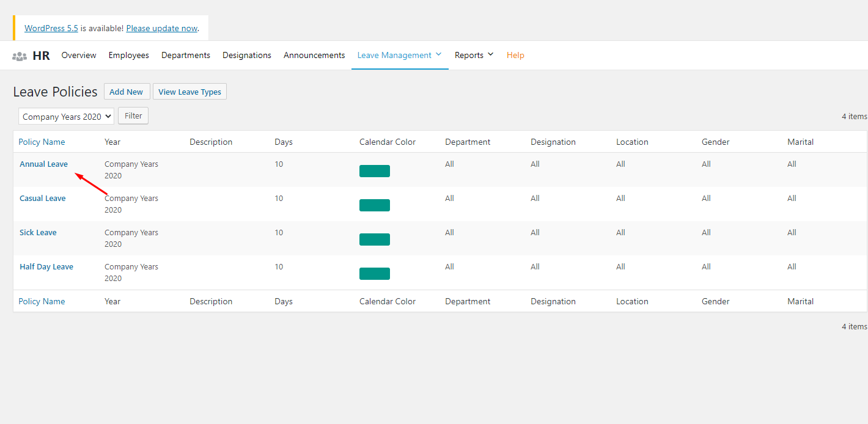Navigate to the Departments tab
The height and width of the screenshot is (424, 868).
coord(185,55)
